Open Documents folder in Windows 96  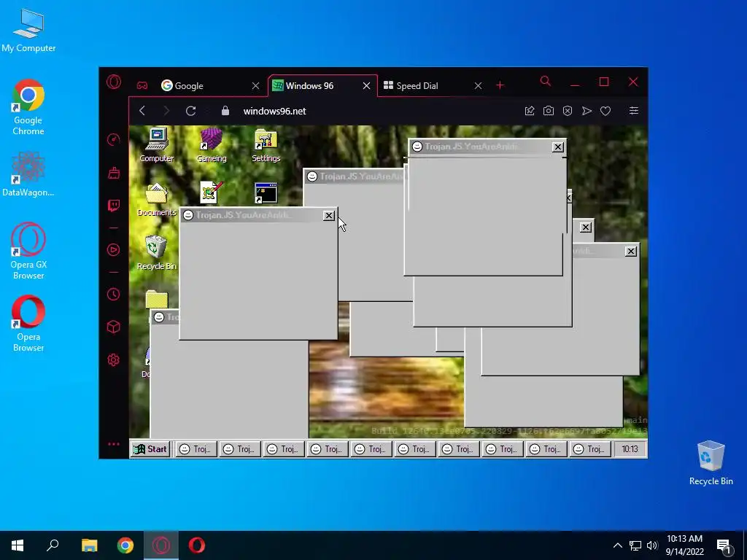tap(157, 199)
